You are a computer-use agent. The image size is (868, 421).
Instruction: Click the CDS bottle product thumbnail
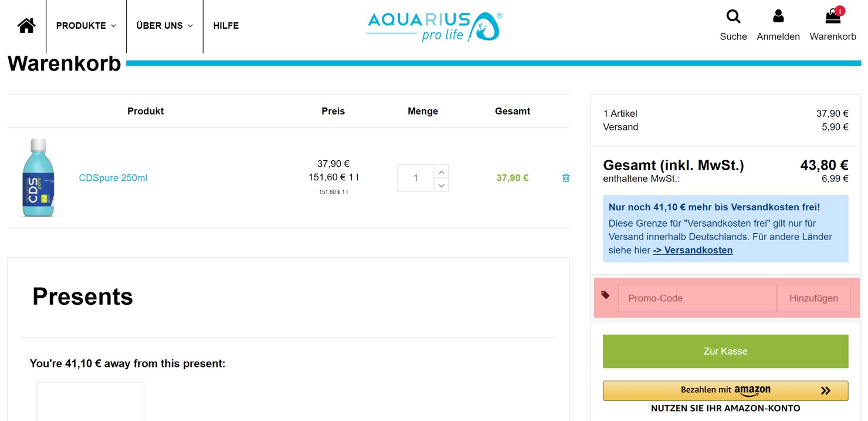(38, 178)
